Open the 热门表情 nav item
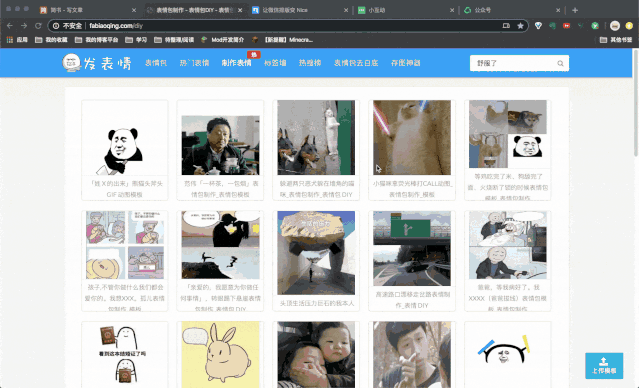 (194, 63)
